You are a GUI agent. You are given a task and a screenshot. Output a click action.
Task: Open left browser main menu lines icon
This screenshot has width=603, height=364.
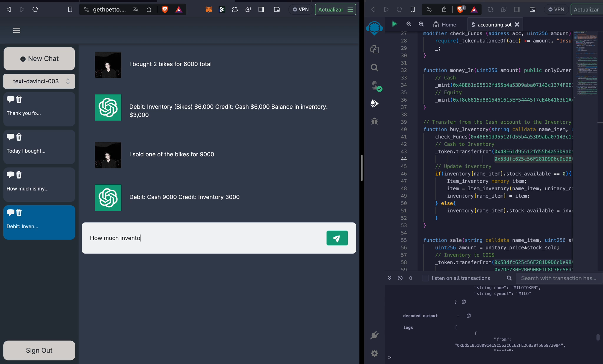(x=350, y=9)
